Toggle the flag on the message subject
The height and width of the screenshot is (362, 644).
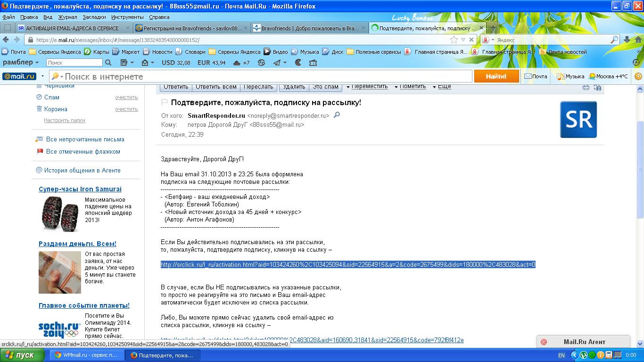tap(165, 102)
